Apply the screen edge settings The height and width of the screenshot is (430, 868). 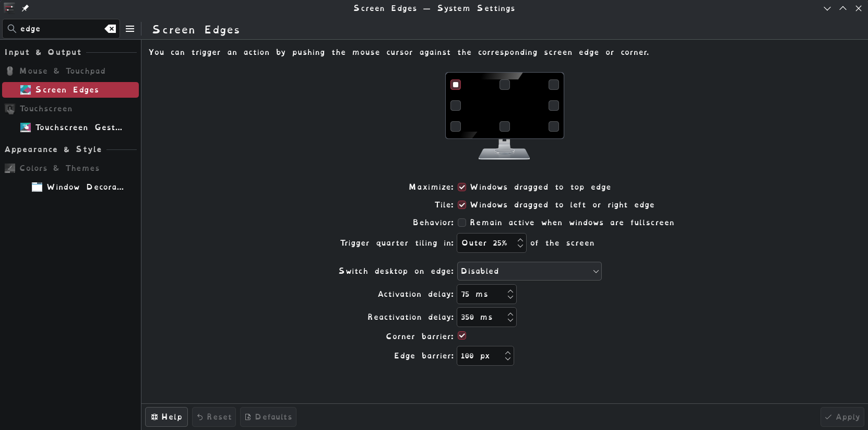(x=842, y=417)
